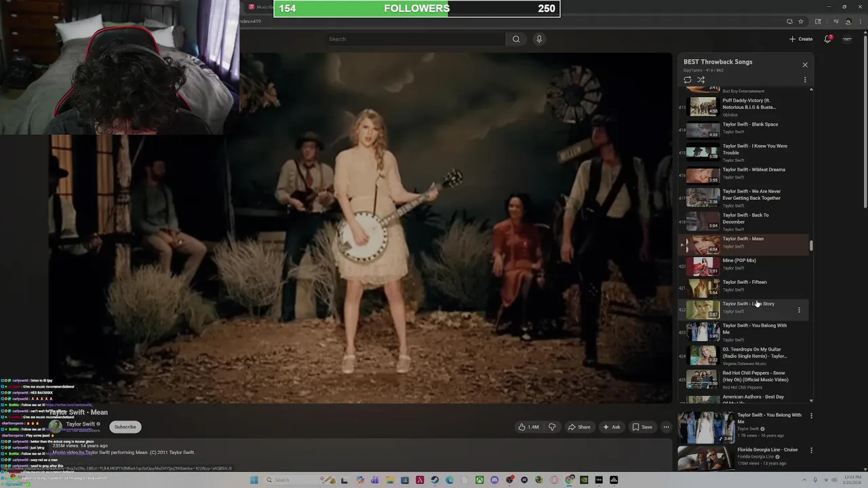
Task: Click the Windows taskbar search box
Action: coord(298,480)
